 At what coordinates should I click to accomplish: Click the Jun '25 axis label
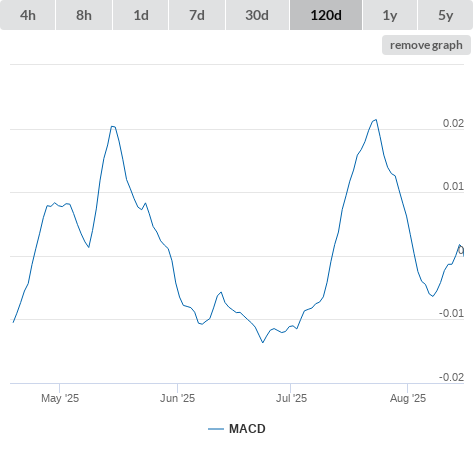177,398
